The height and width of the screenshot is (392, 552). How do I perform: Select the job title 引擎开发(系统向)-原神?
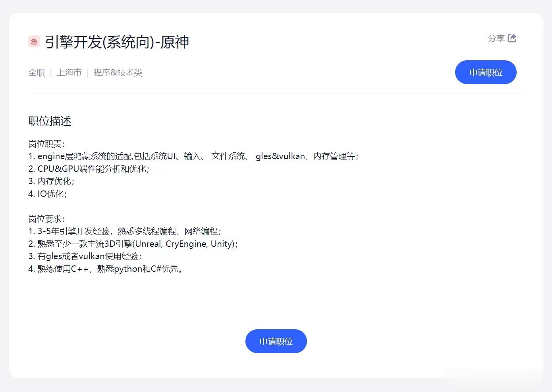(117, 42)
